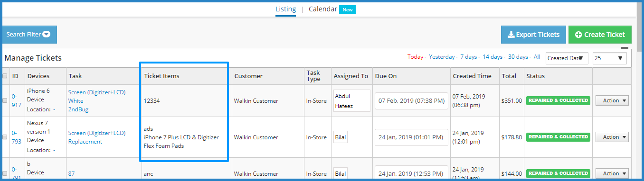
Task: Filter tickets by Yesterday
Action: 442,57
